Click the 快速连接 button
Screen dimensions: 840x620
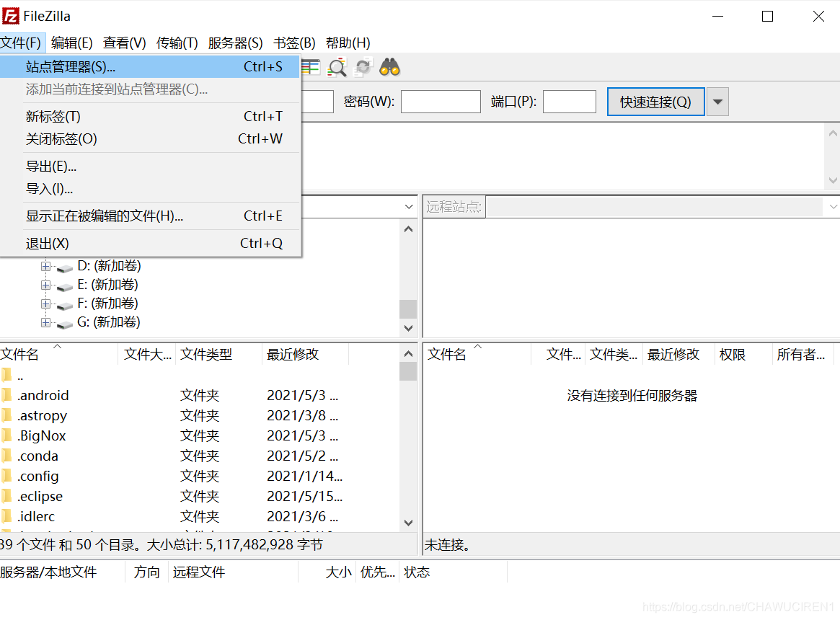(655, 101)
